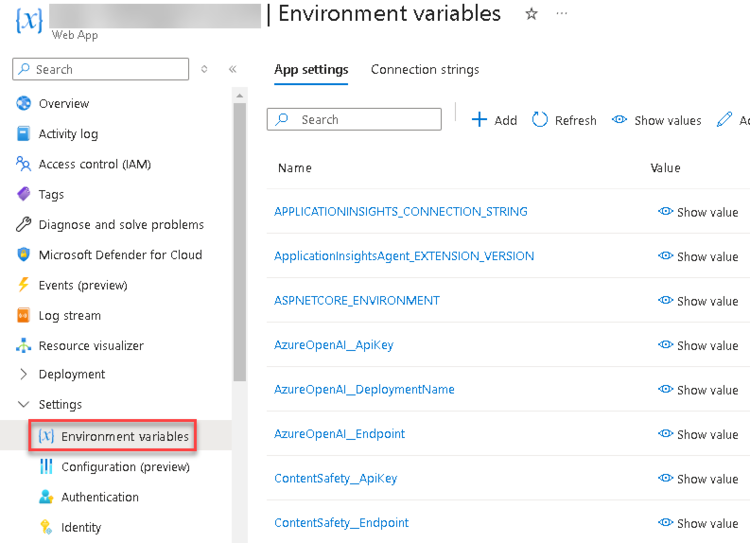Click the Authentication person icon
This screenshot has width=750, height=543.
point(46,497)
